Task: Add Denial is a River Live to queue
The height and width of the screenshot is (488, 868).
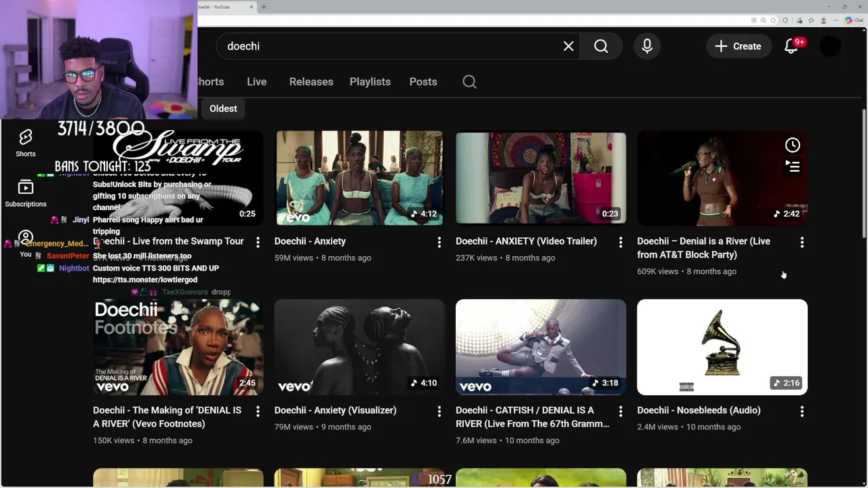Action: click(x=792, y=165)
